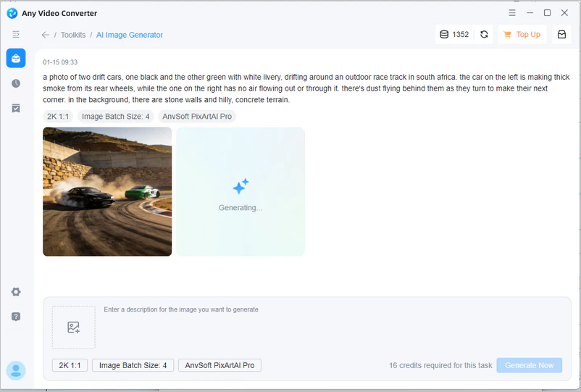Open the user profile avatar
The width and height of the screenshot is (581, 392).
(16, 370)
